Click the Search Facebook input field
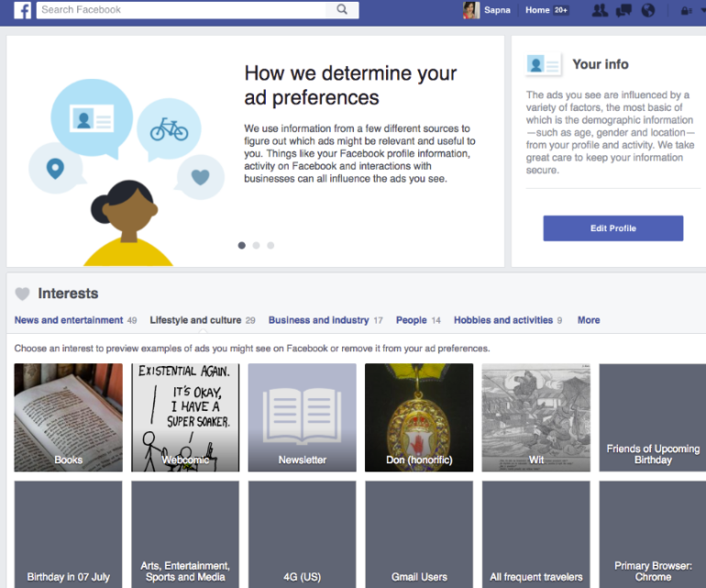The height and width of the screenshot is (588, 706). point(181,9)
